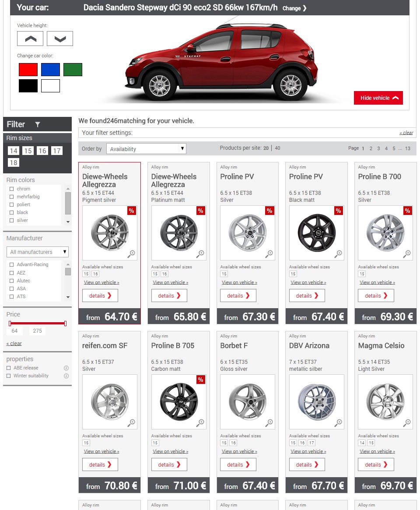Viewport: 420px width, 510px height.
Task: Select wheel size 14 on Magma Celsio
Action: [362, 443]
